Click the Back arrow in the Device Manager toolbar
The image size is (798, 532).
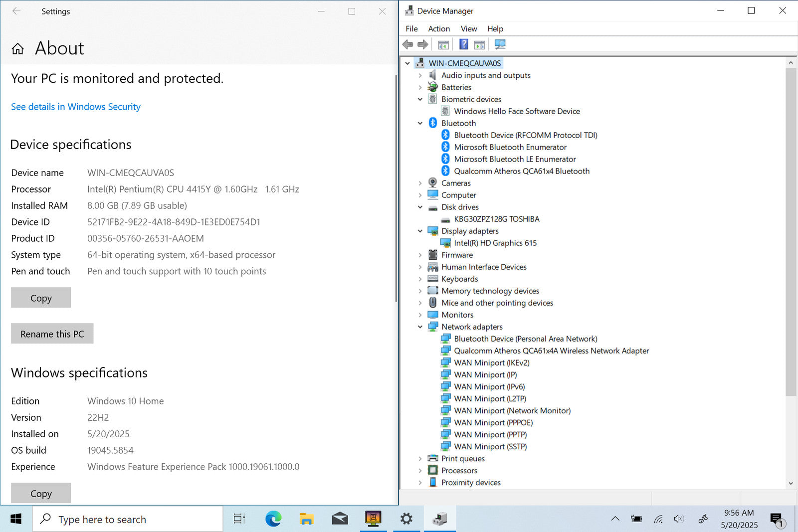(x=407, y=44)
